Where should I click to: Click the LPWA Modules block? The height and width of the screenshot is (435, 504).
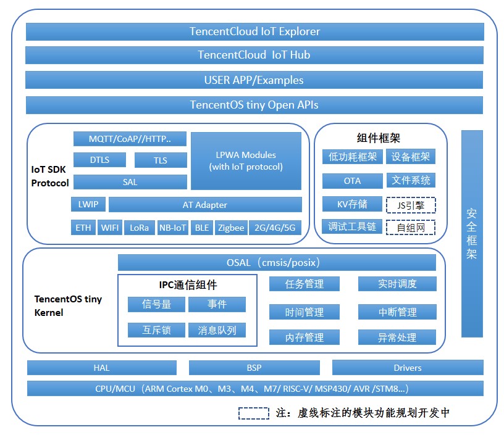point(246,161)
